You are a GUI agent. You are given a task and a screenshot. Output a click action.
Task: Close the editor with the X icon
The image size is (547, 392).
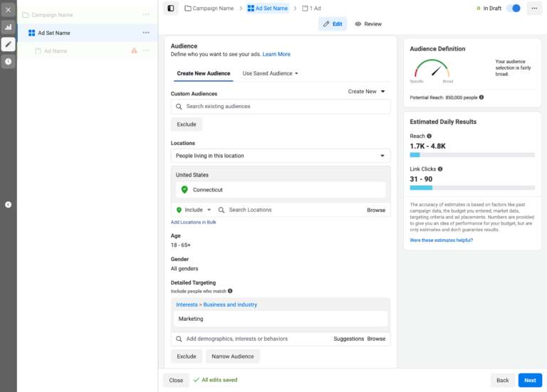[8, 9]
